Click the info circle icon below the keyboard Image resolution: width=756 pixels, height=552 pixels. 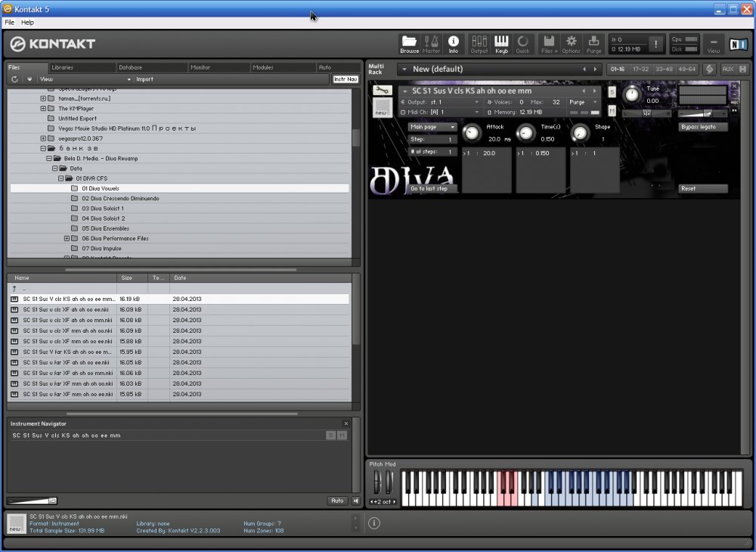(374, 523)
